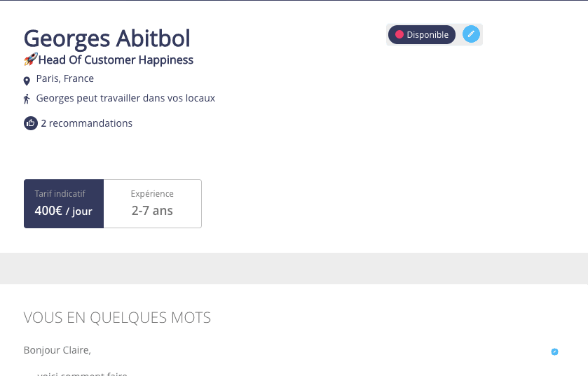Click the 2-7 ans experience value
Viewport: 588px width, 376px height.
click(152, 211)
